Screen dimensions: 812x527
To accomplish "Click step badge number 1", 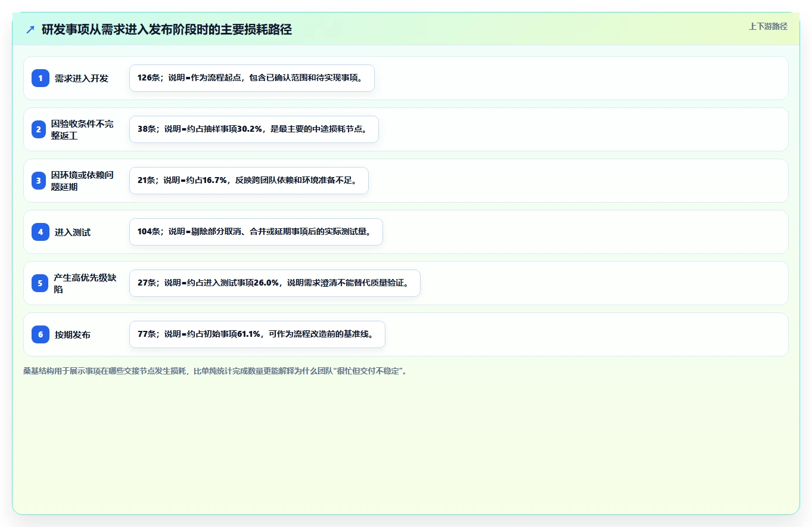I will click(41, 78).
